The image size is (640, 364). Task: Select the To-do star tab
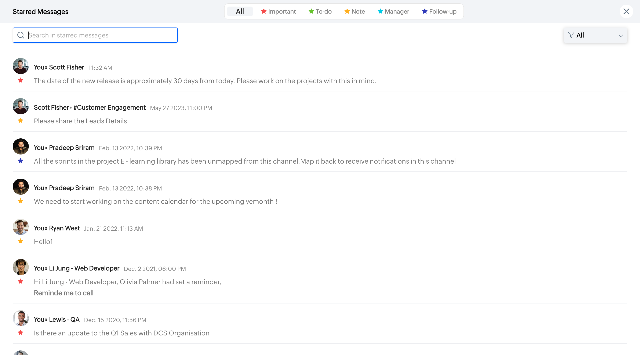[x=320, y=11]
